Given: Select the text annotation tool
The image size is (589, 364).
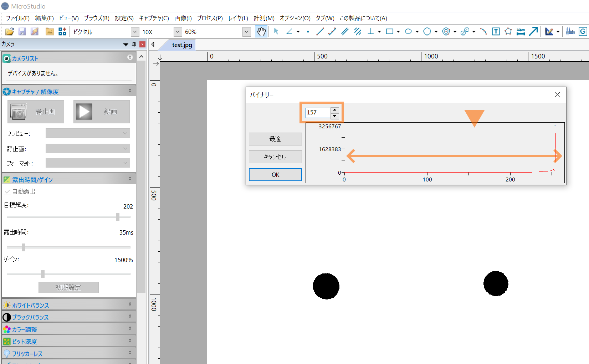Looking at the screenshot, I should point(496,32).
